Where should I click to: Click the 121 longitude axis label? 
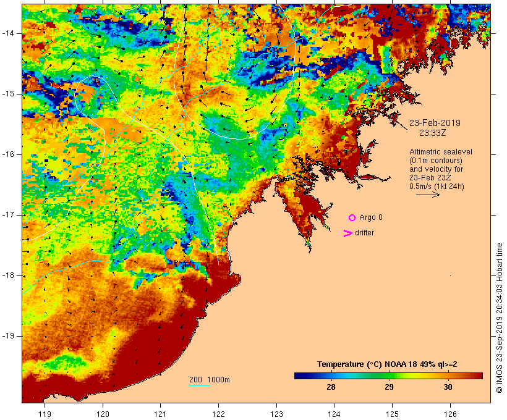pyautogui.click(x=160, y=414)
